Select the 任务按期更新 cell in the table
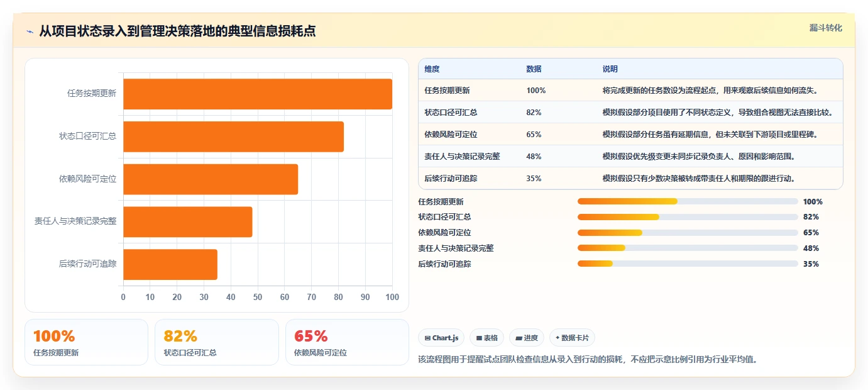 [447, 91]
